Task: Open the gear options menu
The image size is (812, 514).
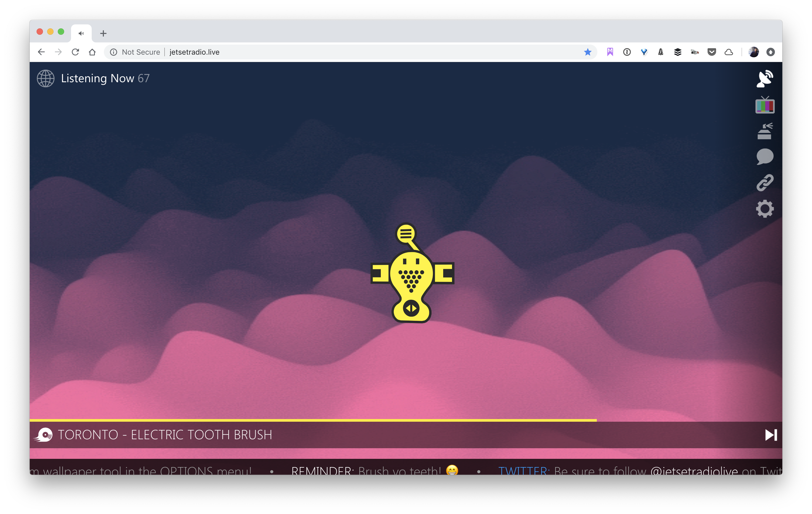Action: (765, 208)
